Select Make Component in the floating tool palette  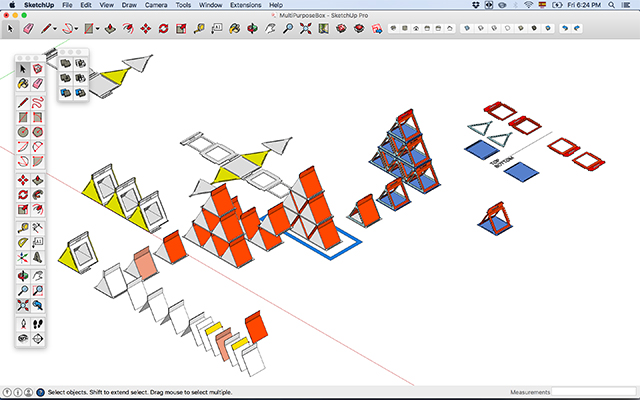coord(38,69)
